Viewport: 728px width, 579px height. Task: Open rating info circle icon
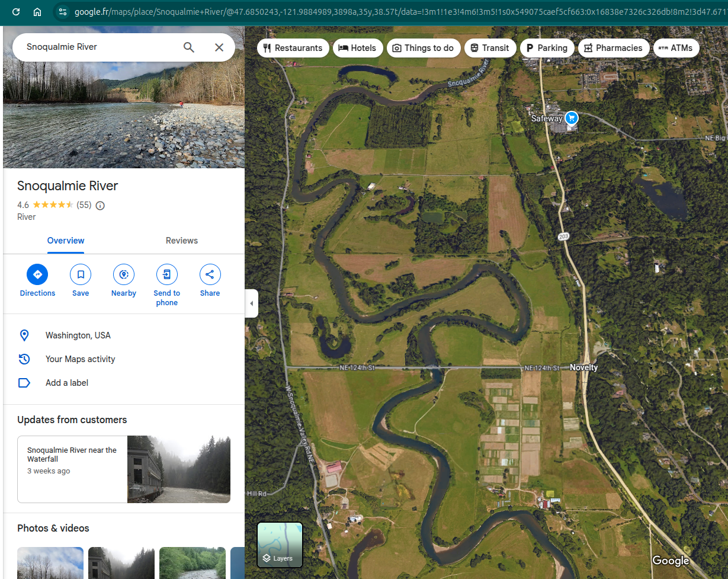click(100, 206)
